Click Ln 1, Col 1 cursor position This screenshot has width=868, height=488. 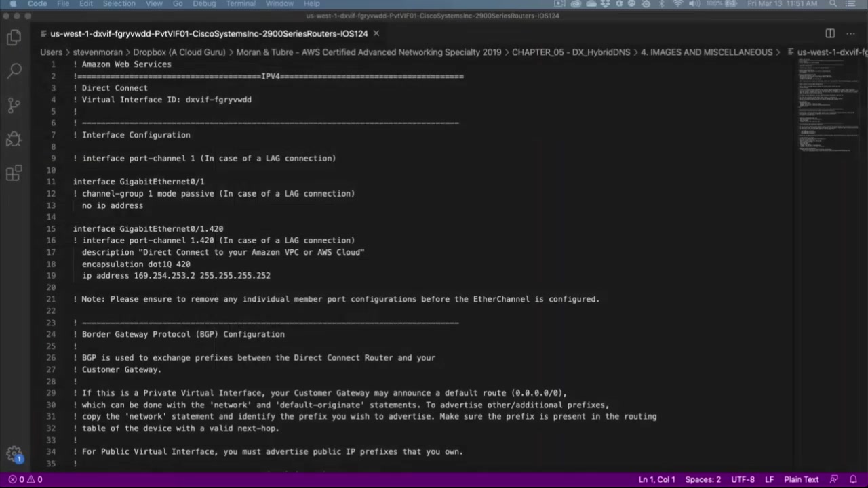[657, 479]
